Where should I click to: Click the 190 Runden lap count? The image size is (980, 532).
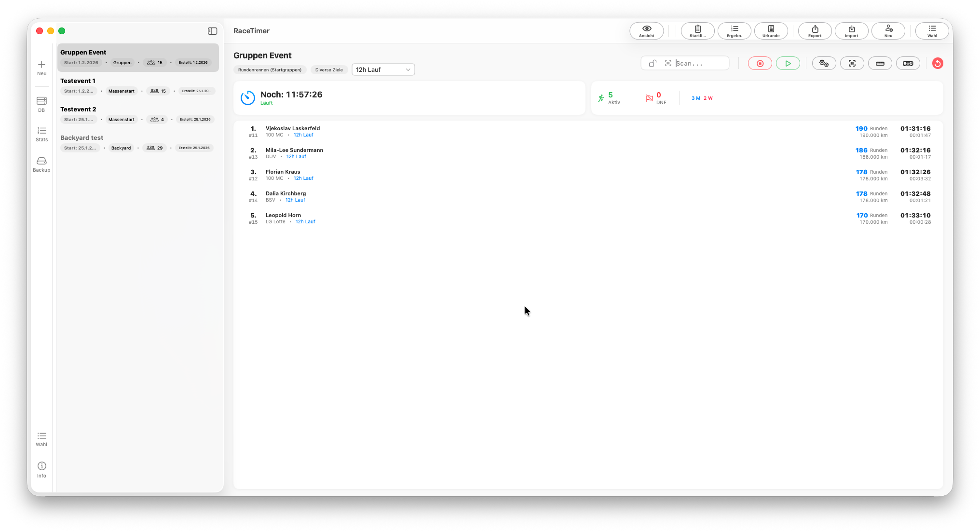pyautogui.click(x=871, y=129)
